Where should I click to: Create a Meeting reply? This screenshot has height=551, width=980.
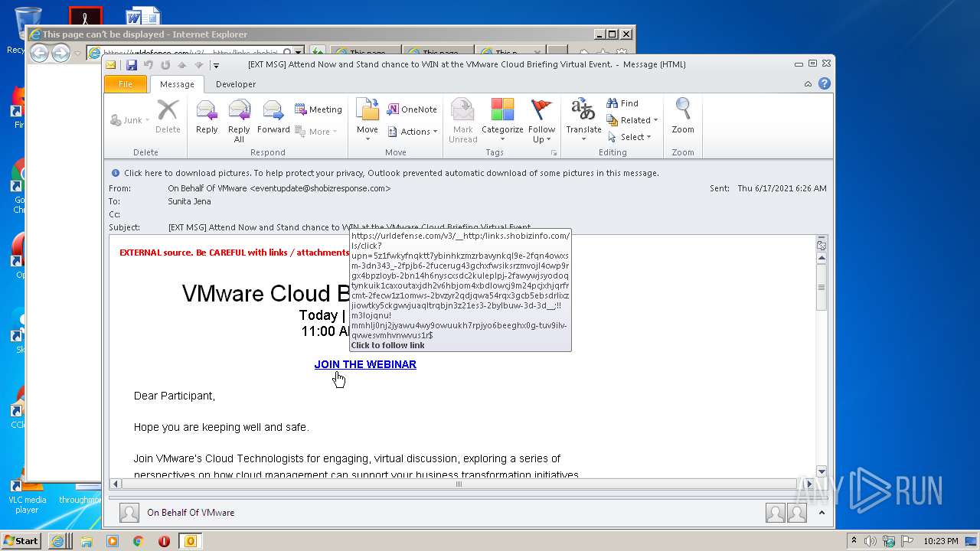[318, 109]
